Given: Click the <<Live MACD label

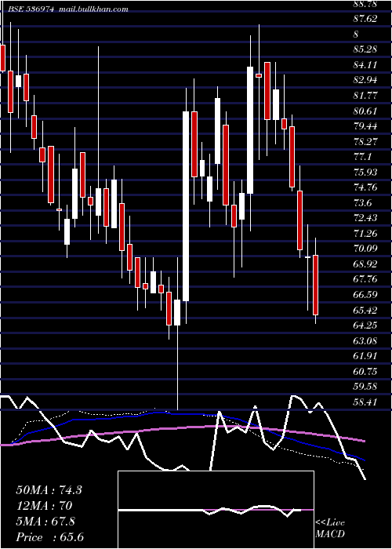Looking at the screenshot, I should [x=330, y=529].
